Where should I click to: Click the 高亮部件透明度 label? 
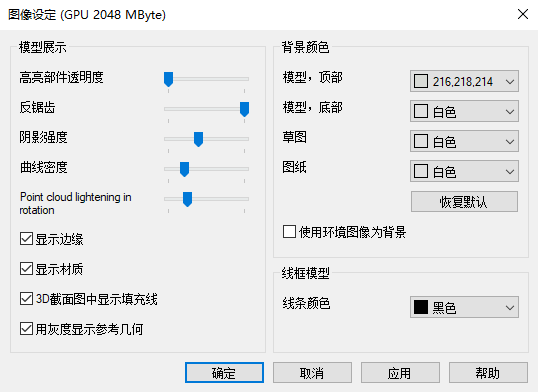pyautogui.click(x=61, y=77)
